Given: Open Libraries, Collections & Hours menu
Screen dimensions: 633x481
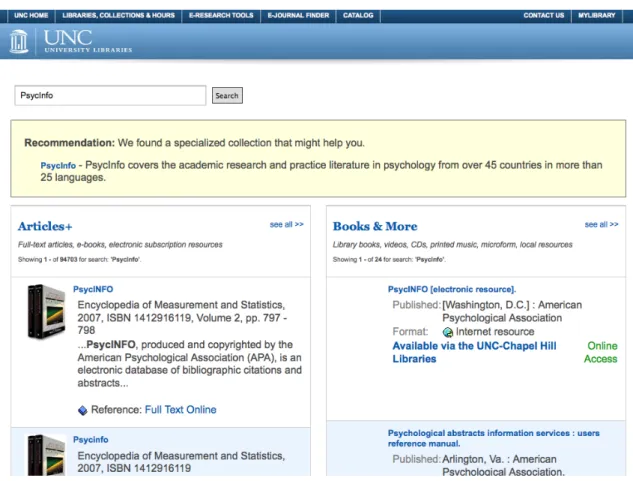Looking at the screenshot, I should coord(118,15).
